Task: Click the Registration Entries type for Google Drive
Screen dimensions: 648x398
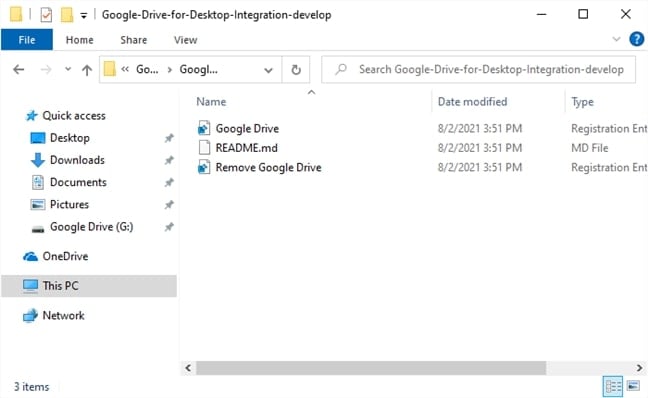Action: [609, 129]
